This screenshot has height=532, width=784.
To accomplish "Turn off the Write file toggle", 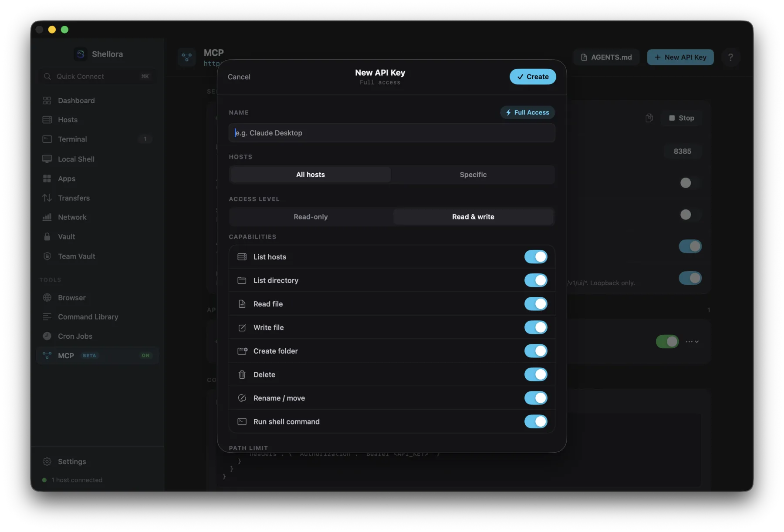I will click(536, 327).
